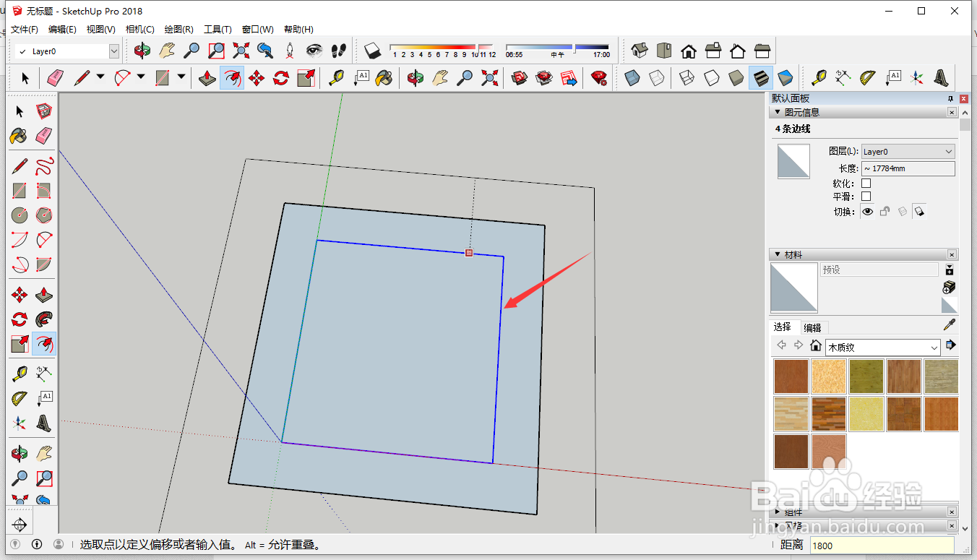Open the 视图(V) menu
Image resolution: width=977 pixels, height=560 pixels.
101,30
